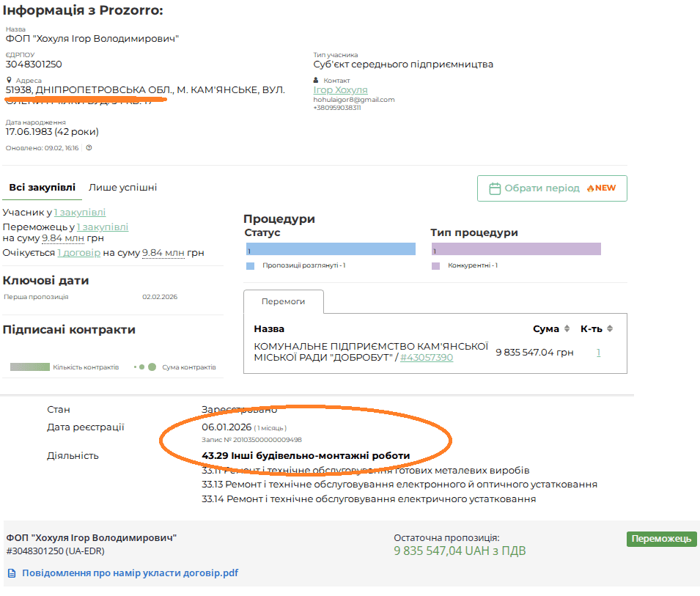Click the purple Конкурентні legend swatch
Screen dimensions: 700x596
click(x=435, y=265)
